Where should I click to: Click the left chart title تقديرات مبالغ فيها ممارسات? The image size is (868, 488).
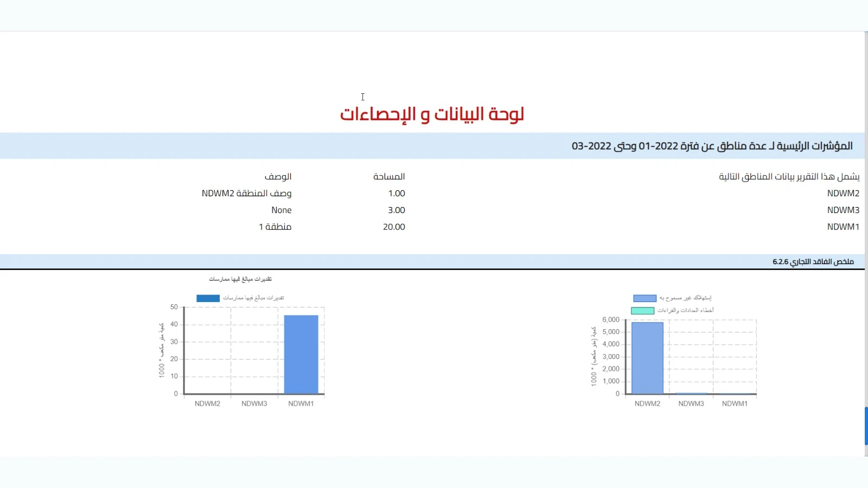click(240, 279)
